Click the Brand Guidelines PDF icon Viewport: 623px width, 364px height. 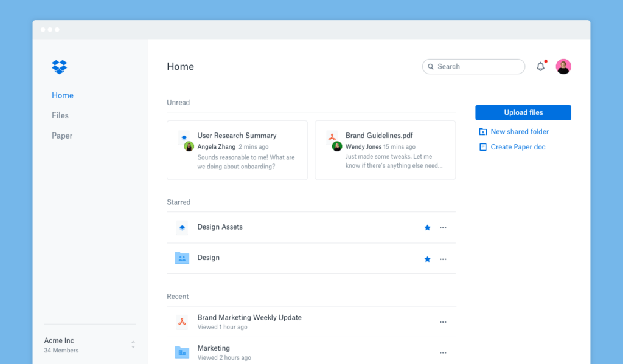(x=332, y=137)
